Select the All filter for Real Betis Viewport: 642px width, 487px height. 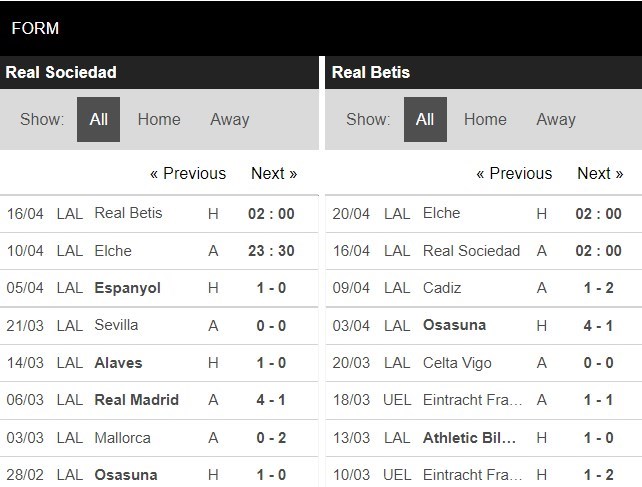pyautogui.click(x=425, y=119)
